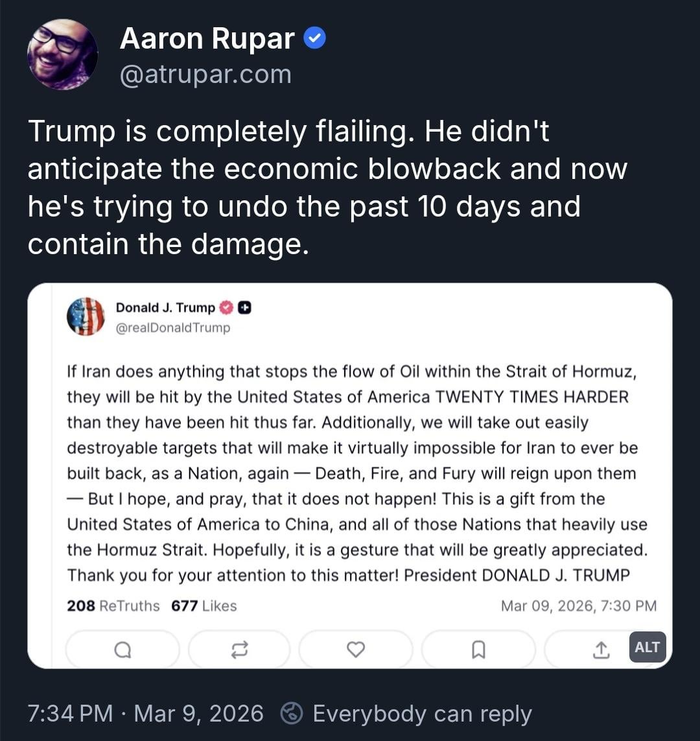
Task: Open the Aaron Rupar display name
Action: click(x=207, y=40)
